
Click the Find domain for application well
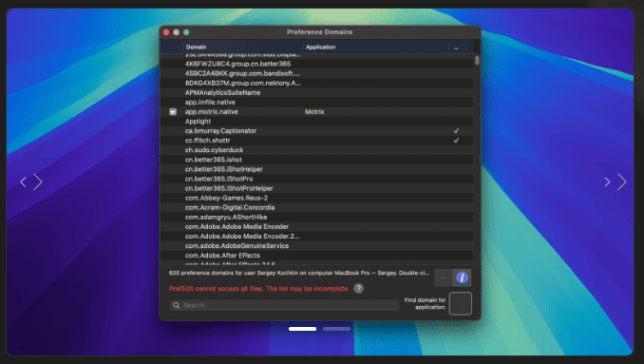point(460,303)
